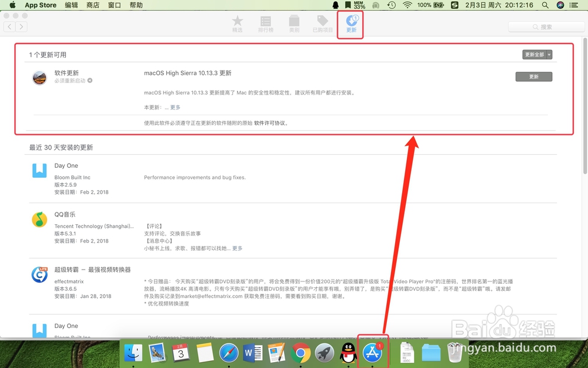This screenshot has width=588, height=368.
Task: Click the QQ notification bell menu bar icon
Action: point(336,5)
